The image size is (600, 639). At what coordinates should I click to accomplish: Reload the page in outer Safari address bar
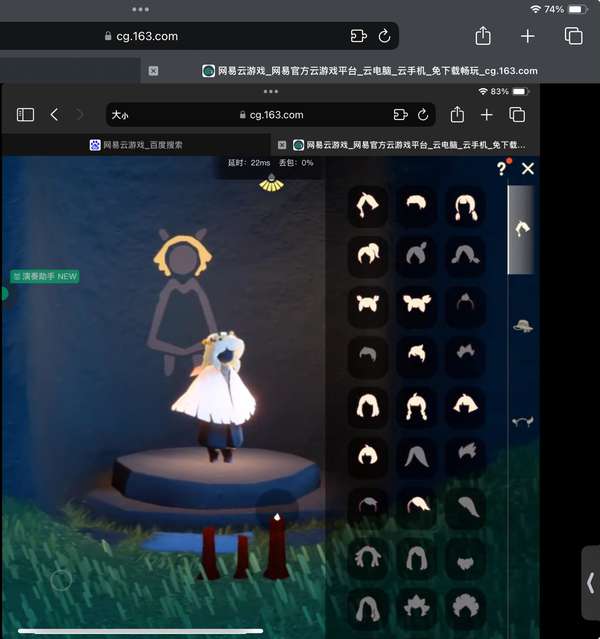(384, 36)
